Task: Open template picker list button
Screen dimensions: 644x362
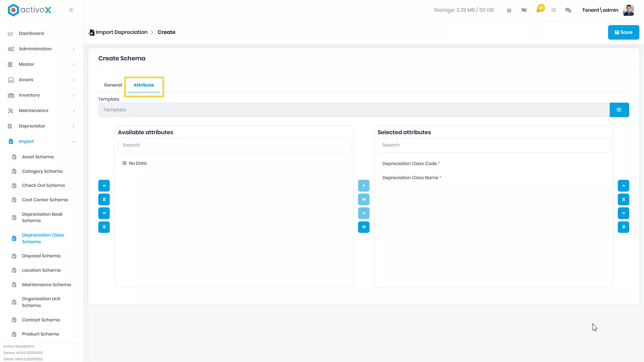Action: [x=619, y=110]
